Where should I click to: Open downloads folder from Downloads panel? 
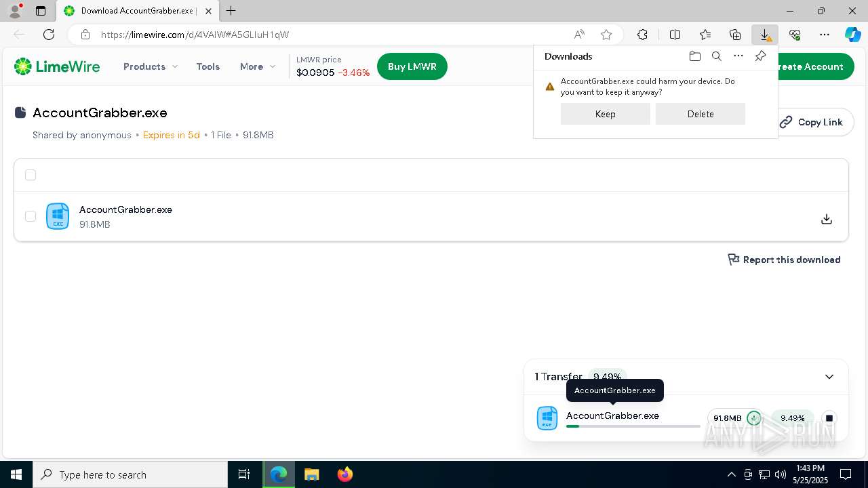point(694,56)
